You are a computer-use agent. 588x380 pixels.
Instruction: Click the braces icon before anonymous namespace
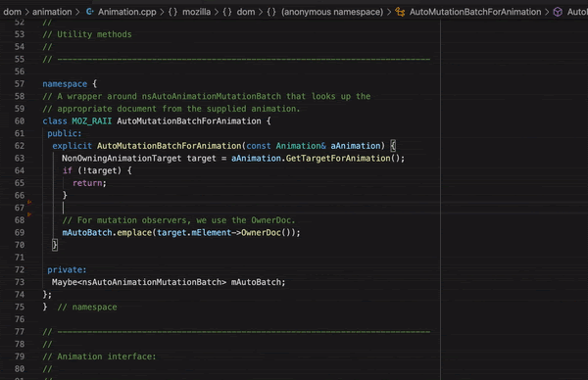pyautogui.click(x=271, y=12)
